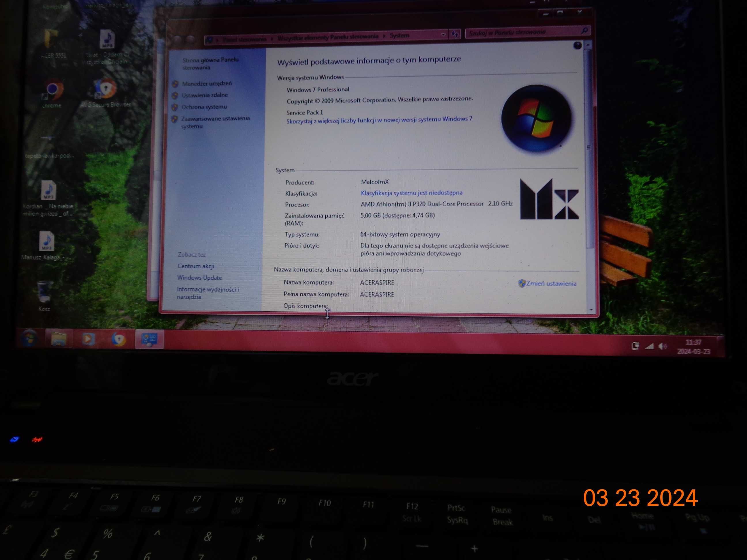Open Zaawansowane ustawienia systemu
This screenshot has width=747, height=560.
tap(216, 122)
